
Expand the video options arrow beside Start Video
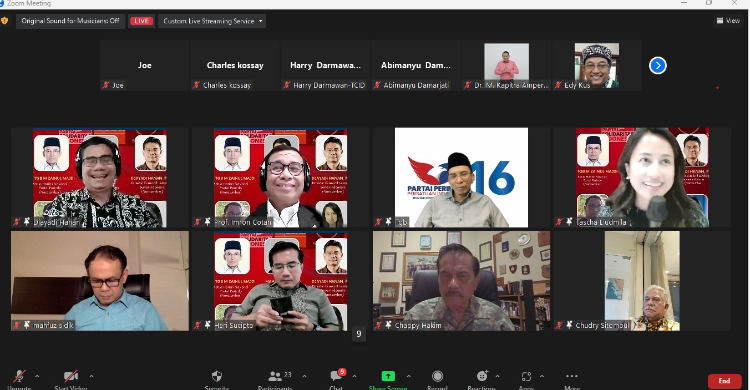[91, 377]
